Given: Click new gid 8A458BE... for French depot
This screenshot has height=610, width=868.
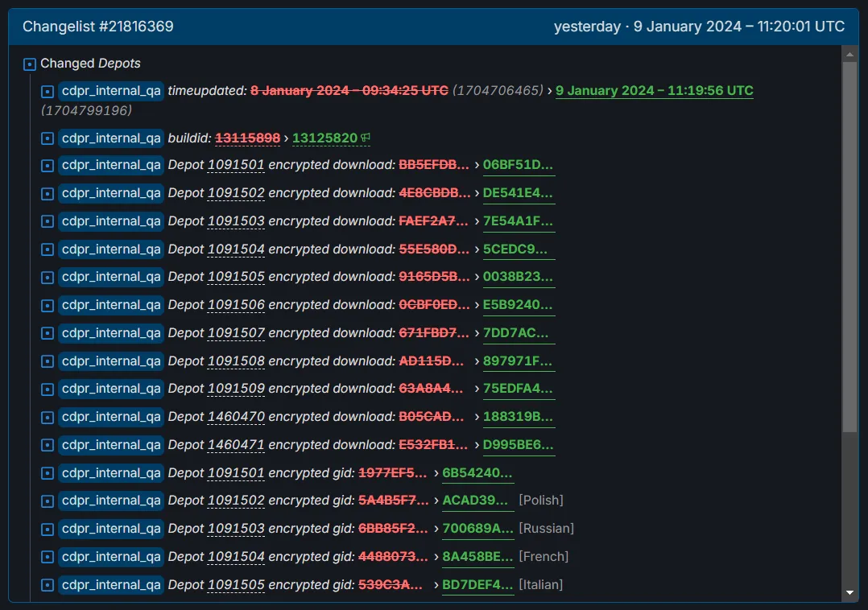Looking at the screenshot, I should point(477,556).
